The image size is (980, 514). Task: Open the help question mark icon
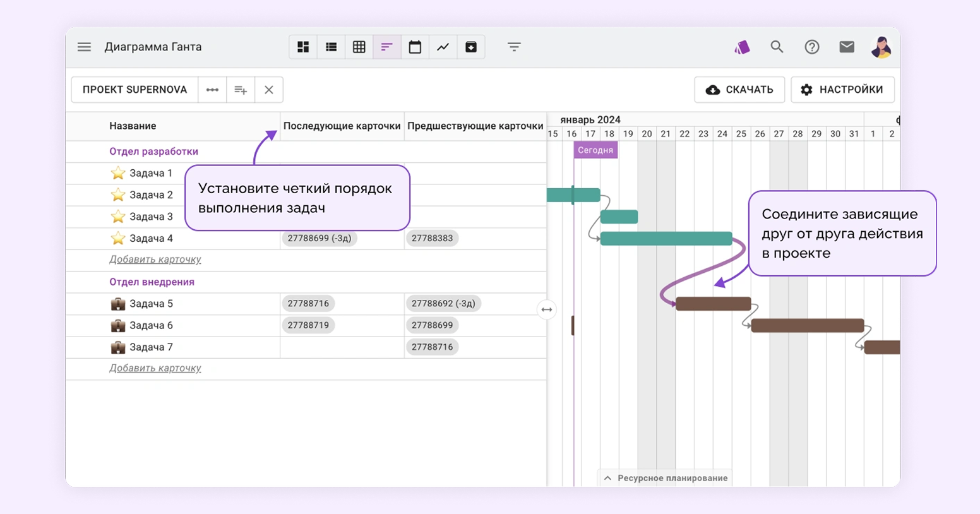(x=811, y=47)
